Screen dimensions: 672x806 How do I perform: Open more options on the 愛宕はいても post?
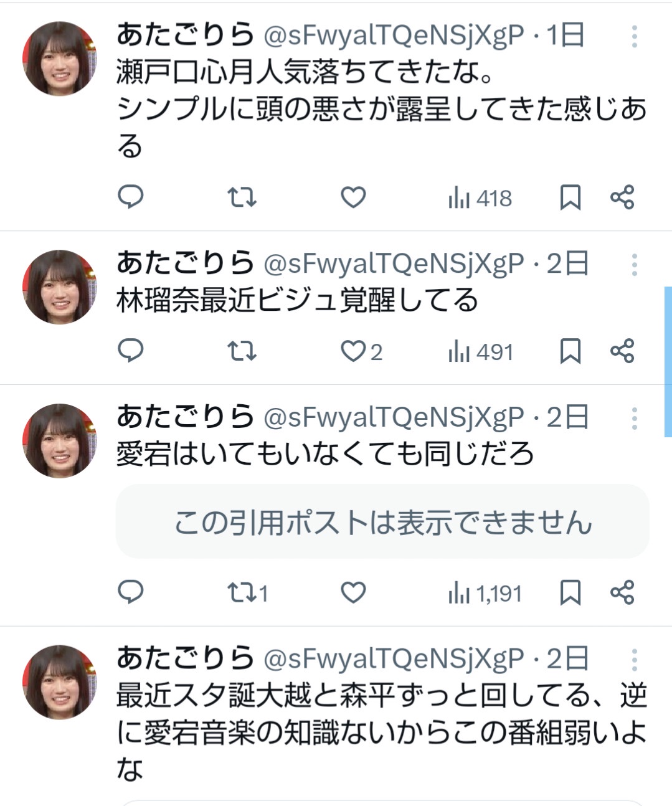click(634, 419)
